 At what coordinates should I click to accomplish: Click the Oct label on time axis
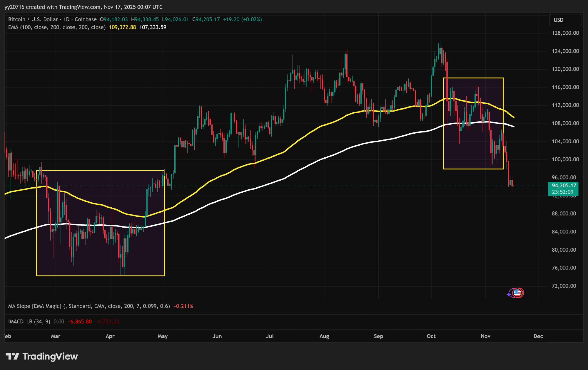coord(431,336)
